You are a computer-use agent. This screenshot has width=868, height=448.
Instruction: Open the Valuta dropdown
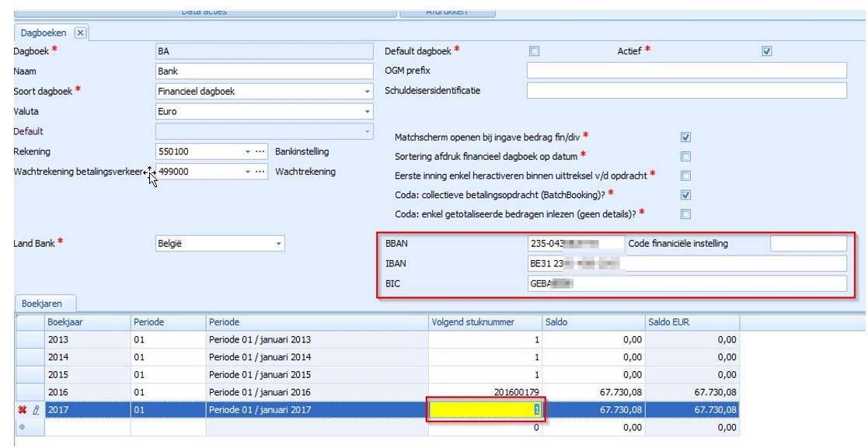[x=367, y=112]
